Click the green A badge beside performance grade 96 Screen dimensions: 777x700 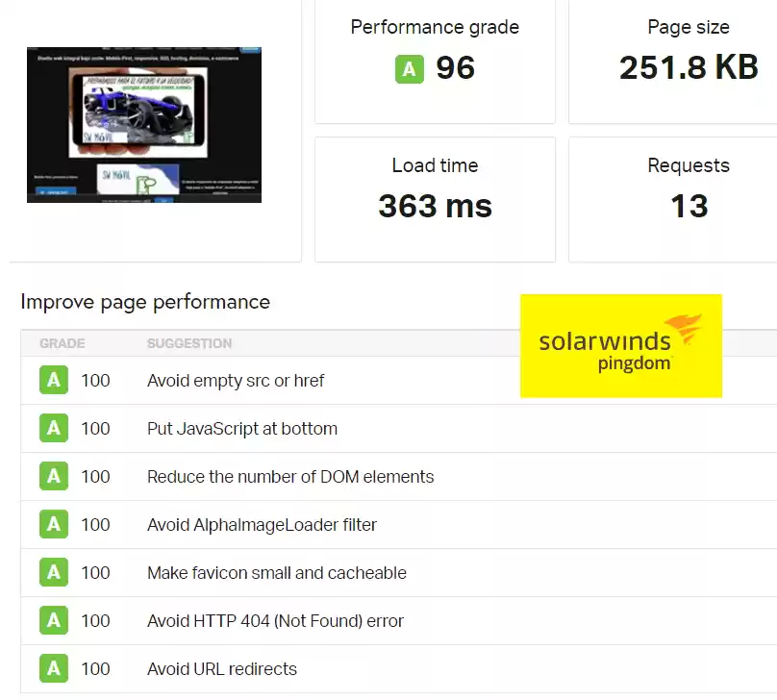click(410, 68)
